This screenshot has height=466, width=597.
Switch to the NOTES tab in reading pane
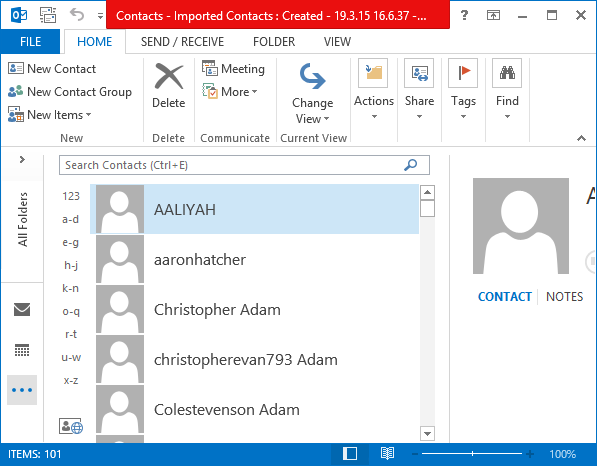(x=564, y=297)
